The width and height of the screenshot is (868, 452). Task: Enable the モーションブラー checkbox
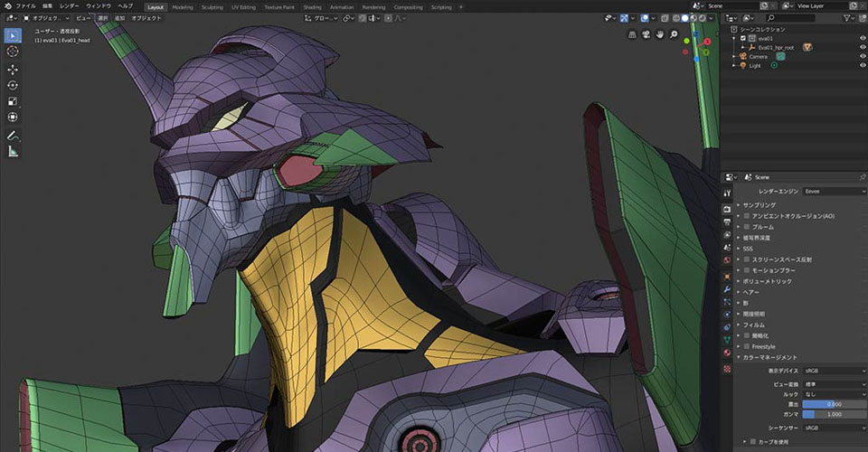(x=747, y=270)
